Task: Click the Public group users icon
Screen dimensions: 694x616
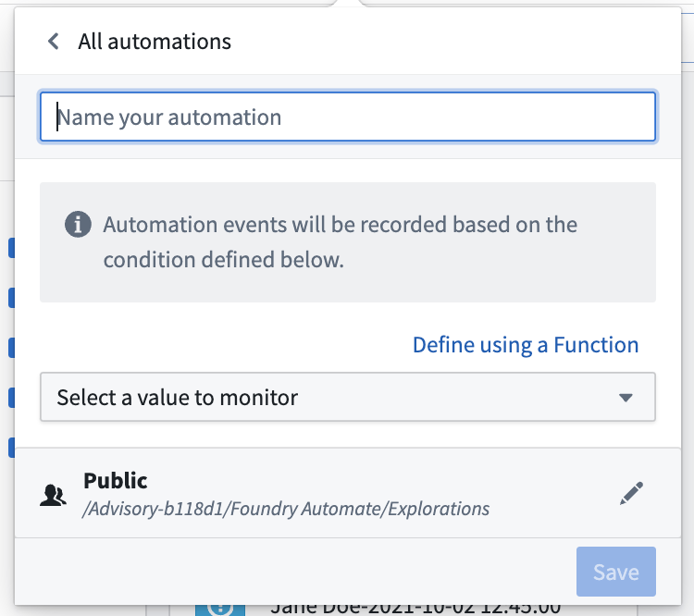Action: tap(53, 495)
